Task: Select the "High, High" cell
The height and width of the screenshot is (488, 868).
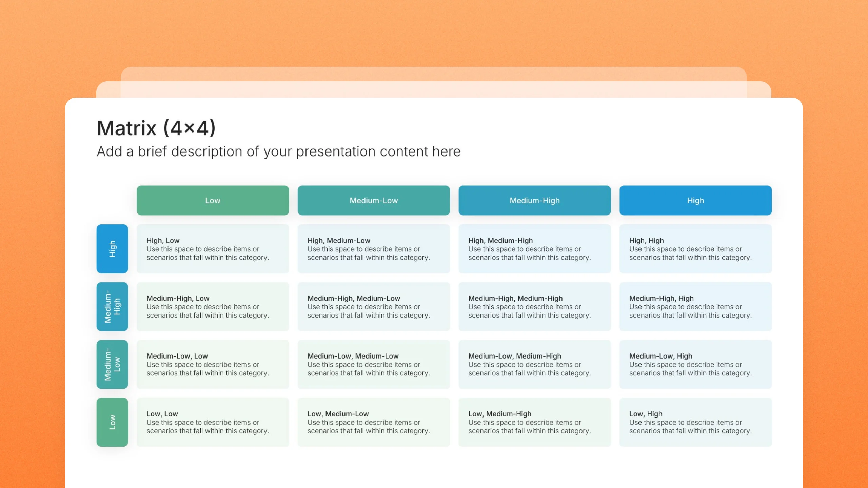Action: pos(695,249)
